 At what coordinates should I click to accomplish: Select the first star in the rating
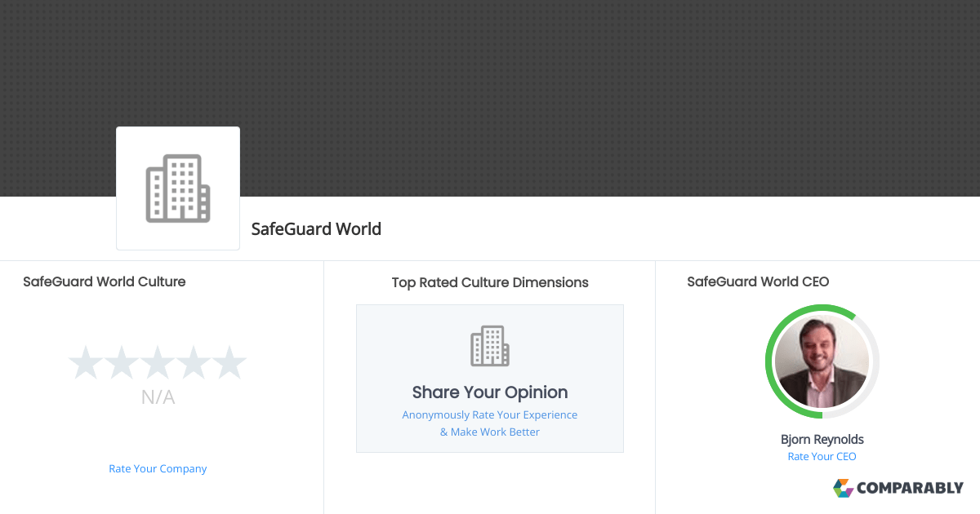click(86, 361)
